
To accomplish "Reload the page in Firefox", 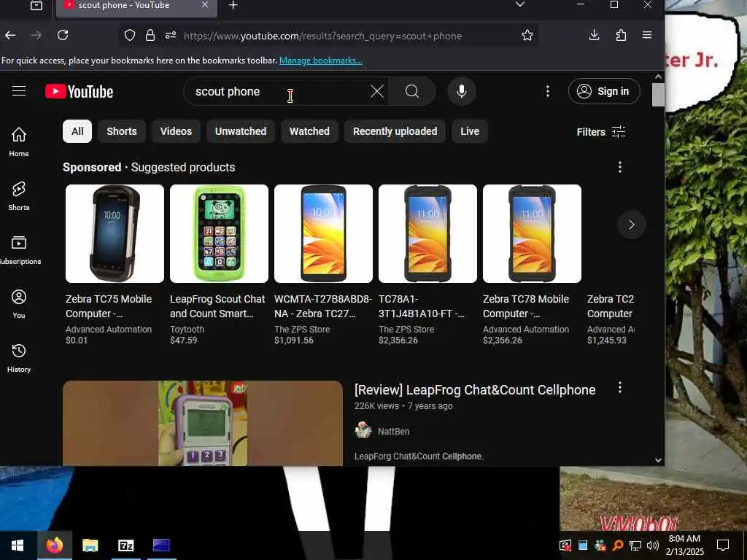I will click(x=63, y=35).
